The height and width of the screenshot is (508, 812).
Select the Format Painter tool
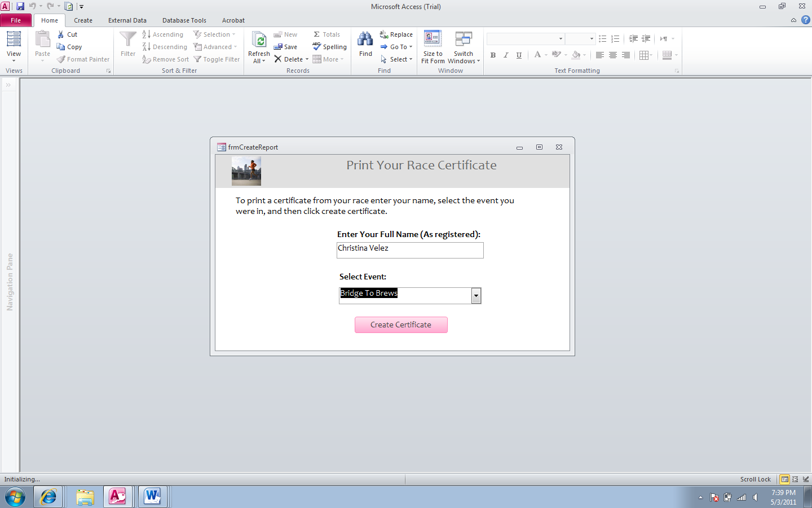83,59
